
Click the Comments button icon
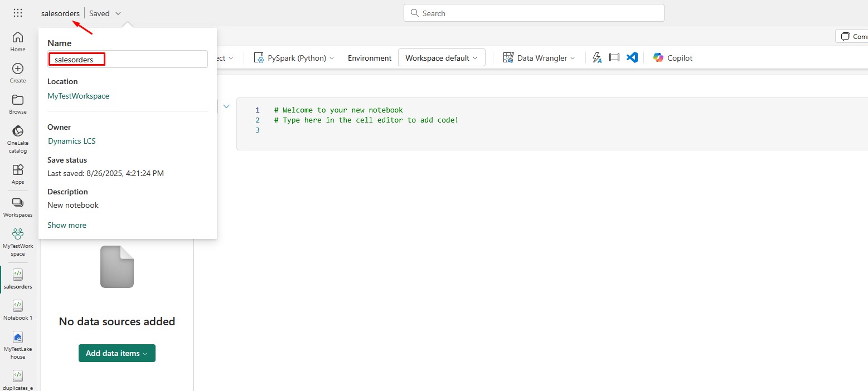pyautogui.click(x=845, y=36)
